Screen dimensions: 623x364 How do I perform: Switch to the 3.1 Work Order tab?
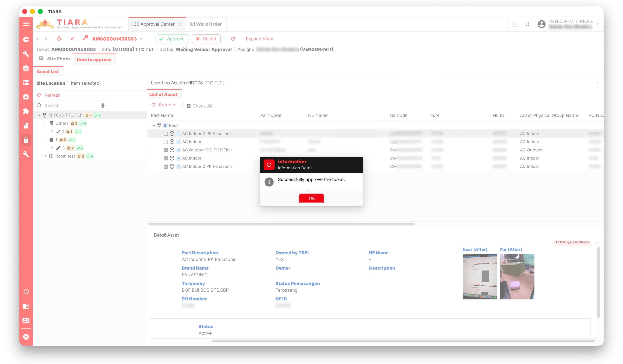coord(205,24)
